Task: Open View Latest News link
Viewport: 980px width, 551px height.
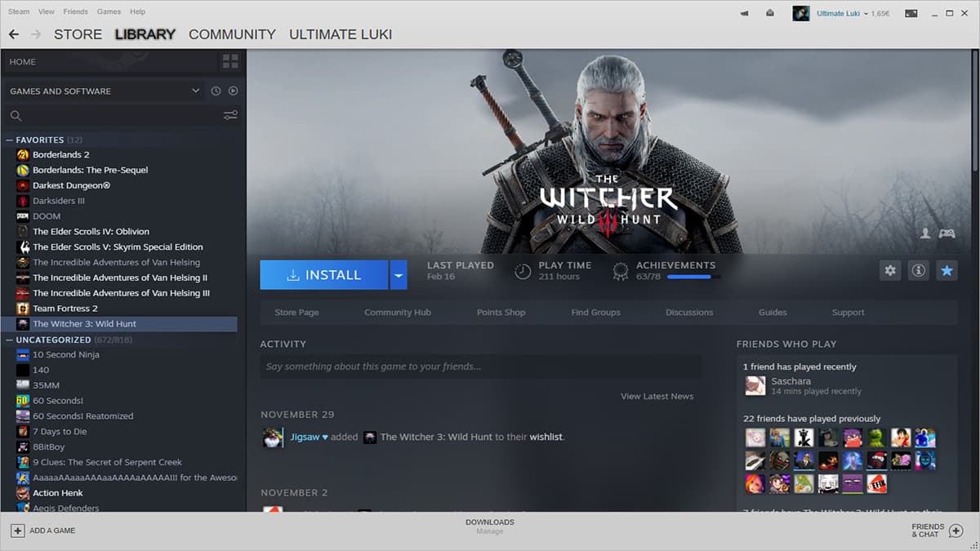Action: 657,396
